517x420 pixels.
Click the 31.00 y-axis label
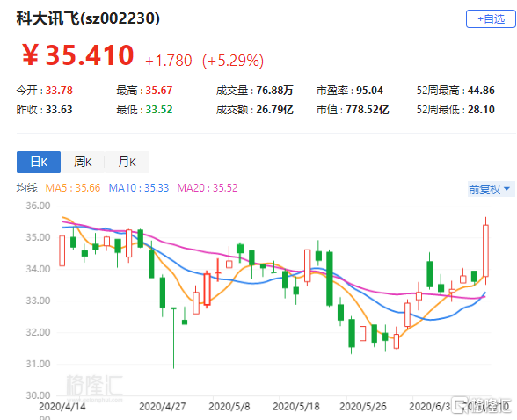click(39, 364)
